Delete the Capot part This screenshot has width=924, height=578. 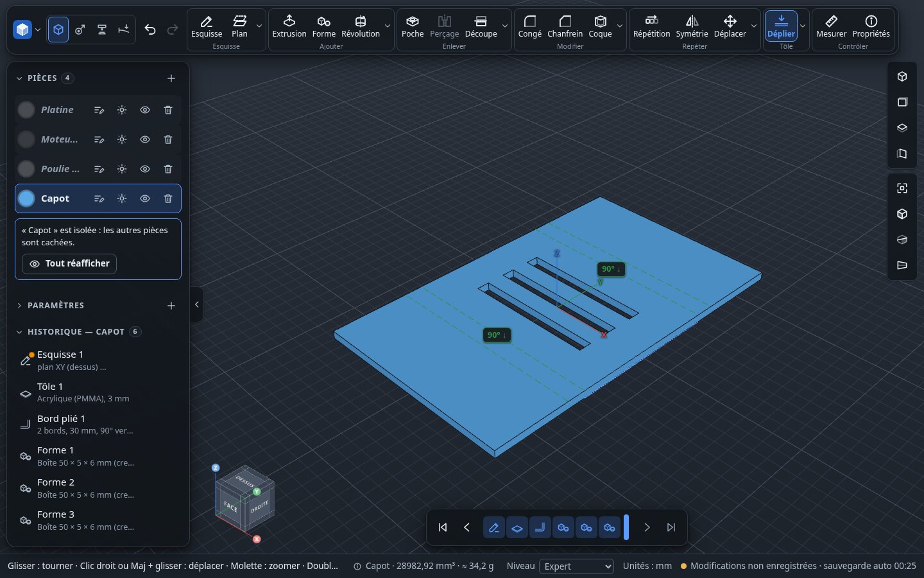(x=168, y=199)
